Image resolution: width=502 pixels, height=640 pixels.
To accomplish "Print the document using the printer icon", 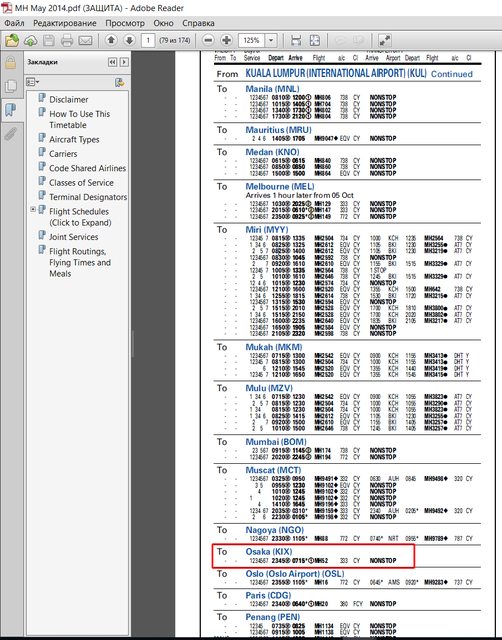I will tap(67, 40).
